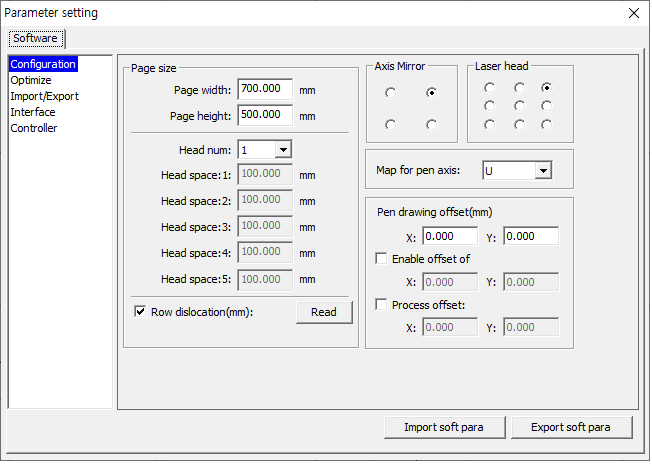The image size is (652, 466).
Task: Select the bottom-left Laser head radio
Action: click(489, 125)
